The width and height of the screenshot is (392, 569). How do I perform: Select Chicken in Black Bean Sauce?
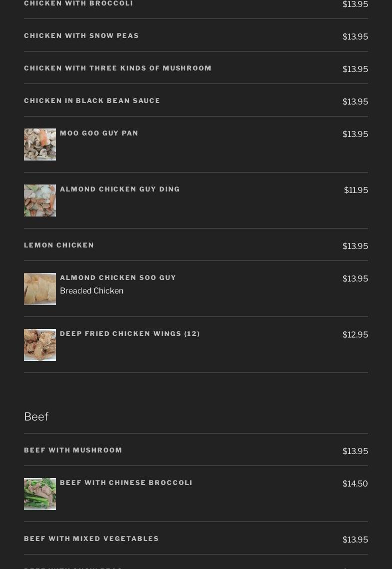[x=92, y=101]
